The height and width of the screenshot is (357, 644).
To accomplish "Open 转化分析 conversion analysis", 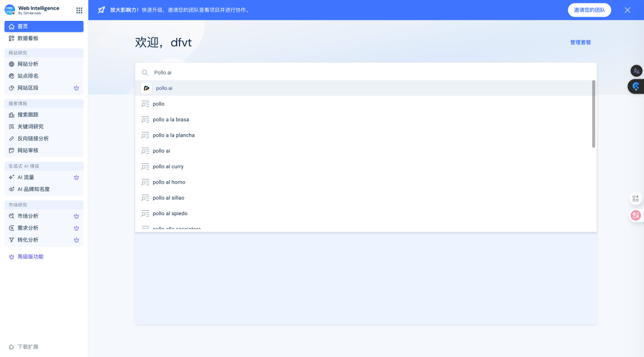I will [x=44, y=240].
